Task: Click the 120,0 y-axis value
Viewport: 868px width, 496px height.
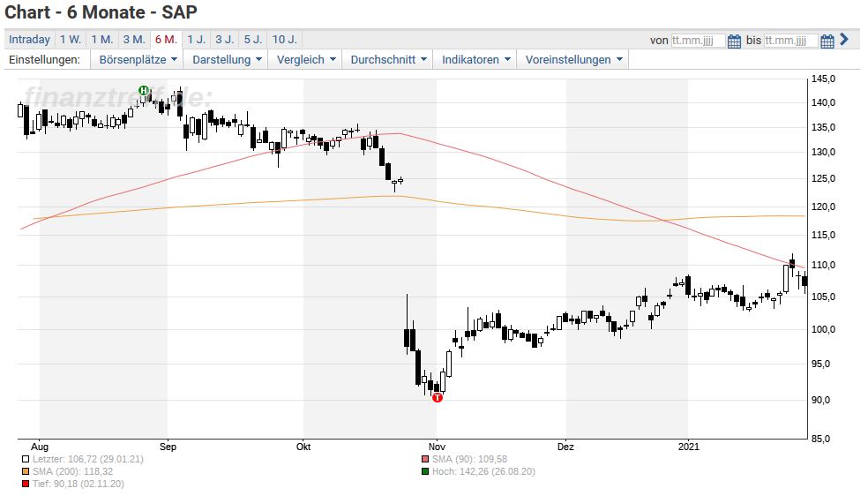Action: (823, 207)
